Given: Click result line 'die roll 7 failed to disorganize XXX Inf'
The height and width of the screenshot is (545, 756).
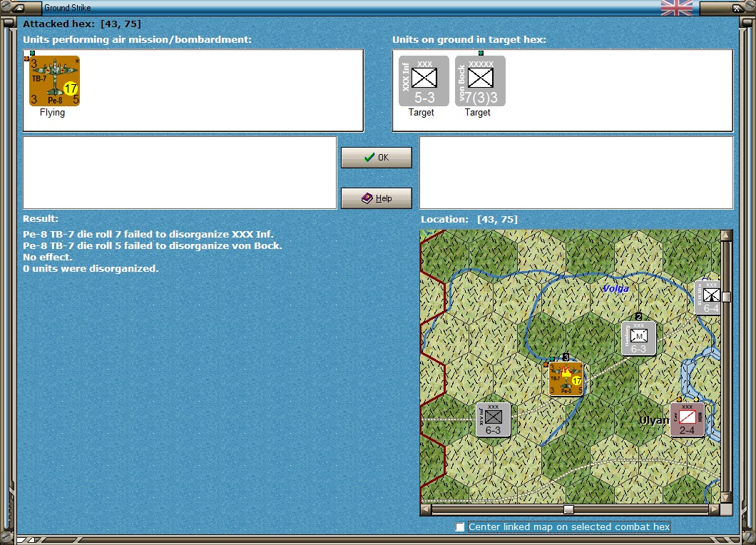Looking at the screenshot, I should [x=148, y=235].
